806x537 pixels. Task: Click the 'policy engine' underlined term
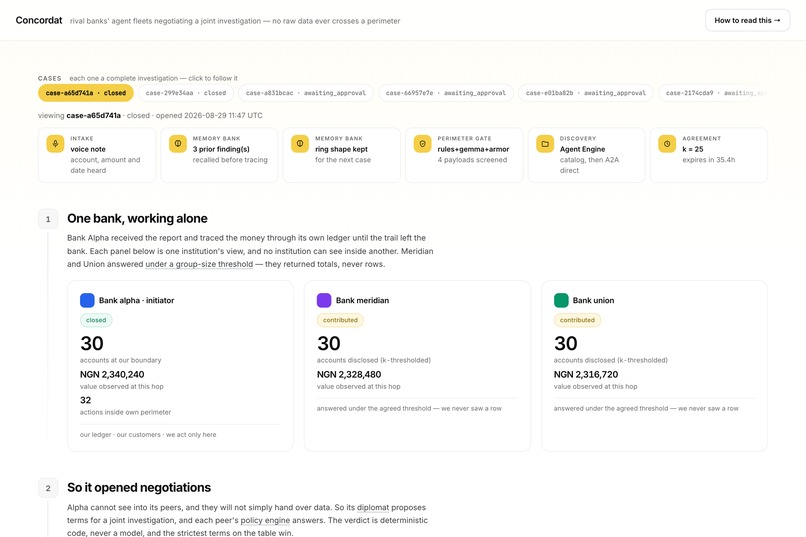coord(265,521)
